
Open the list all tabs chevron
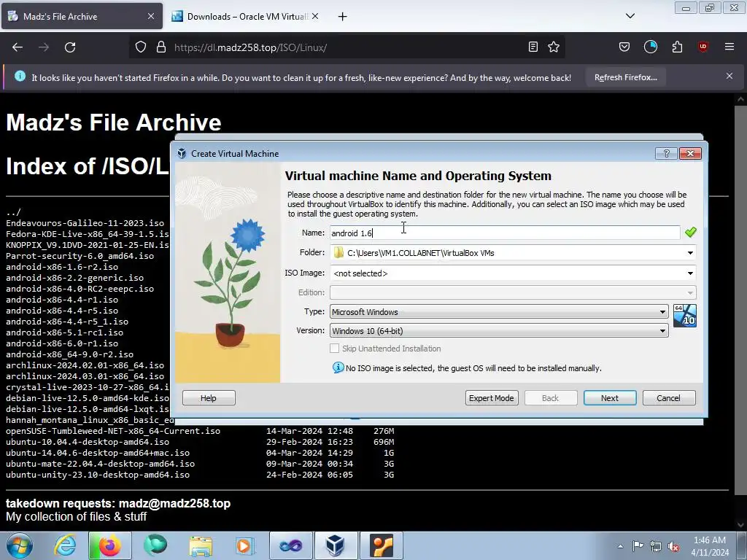(x=630, y=16)
